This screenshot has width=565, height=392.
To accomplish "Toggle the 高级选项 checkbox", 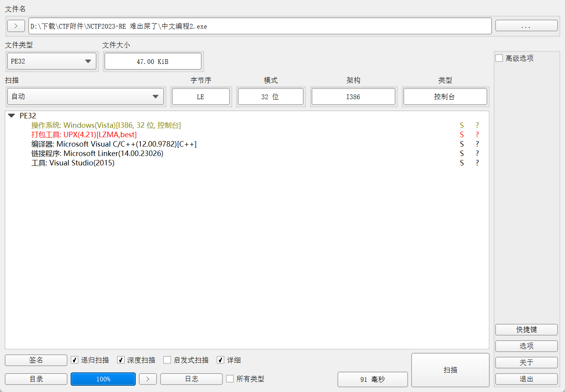I will 499,58.
